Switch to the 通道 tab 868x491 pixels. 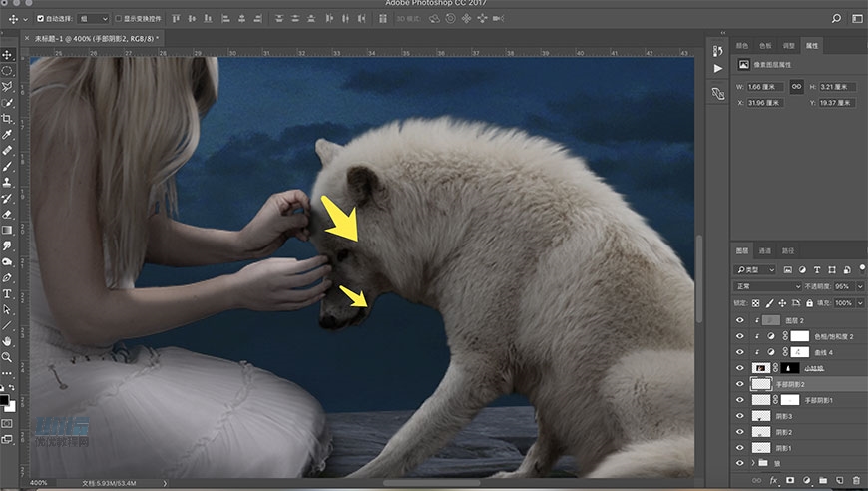[765, 251]
